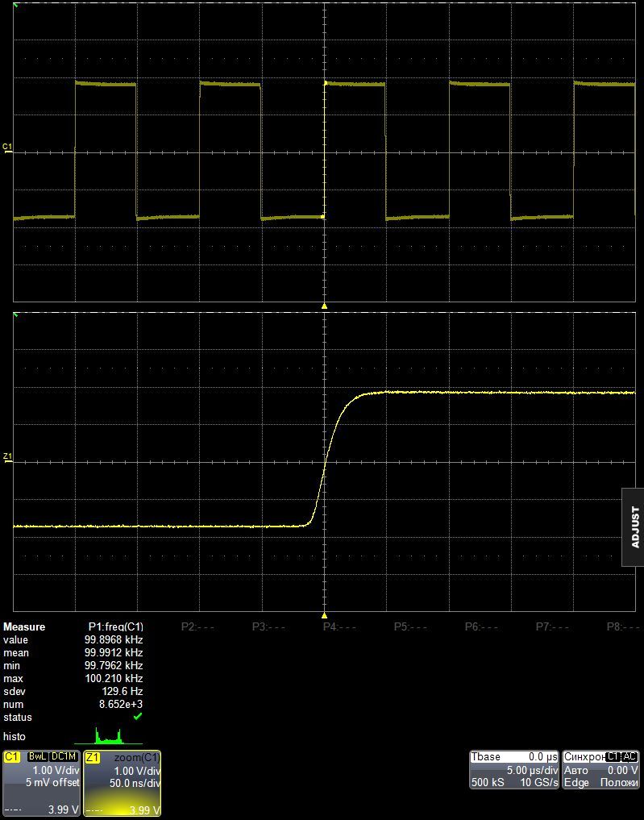Open the Z1 zoom(C1) descriptor box
Viewport: 644px width, 820px height.
click(x=123, y=783)
